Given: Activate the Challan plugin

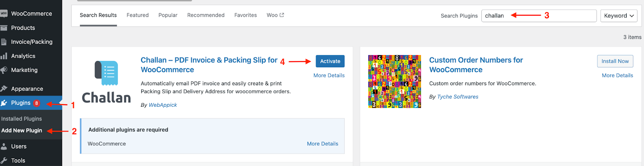Looking at the screenshot, I should 330,61.
